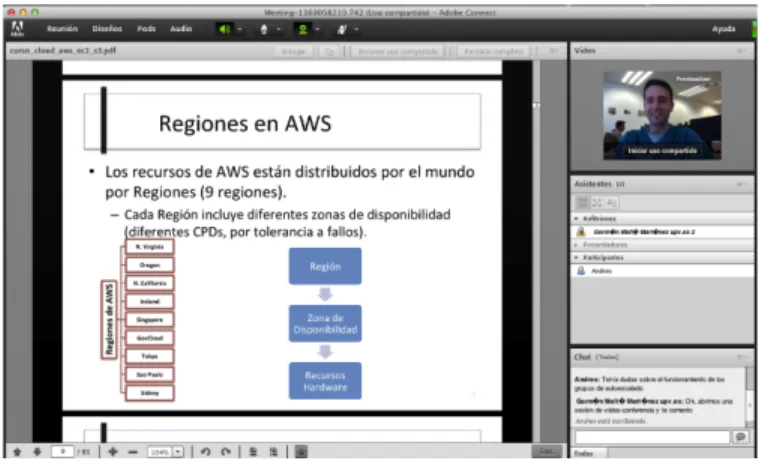Viewport: 759px width, 464px height.
Task: Click the page number input field
Action: (62, 452)
